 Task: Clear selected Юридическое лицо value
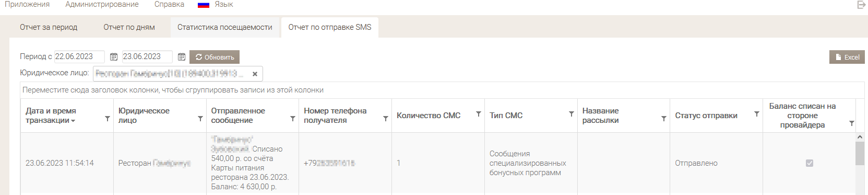tap(255, 74)
